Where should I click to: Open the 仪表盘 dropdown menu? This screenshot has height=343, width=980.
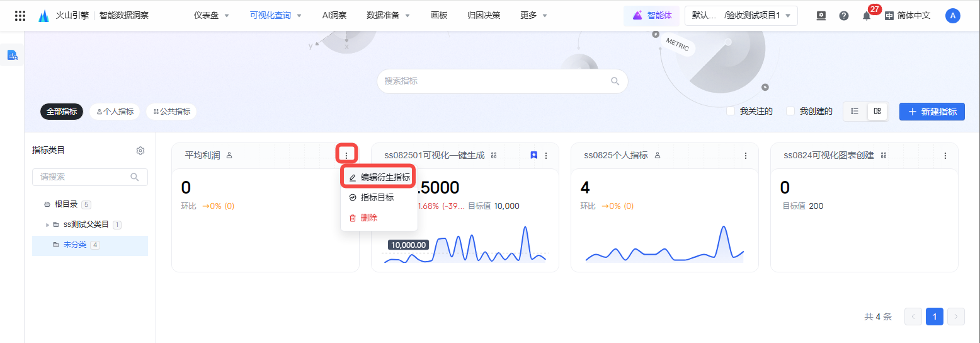(x=212, y=15)
